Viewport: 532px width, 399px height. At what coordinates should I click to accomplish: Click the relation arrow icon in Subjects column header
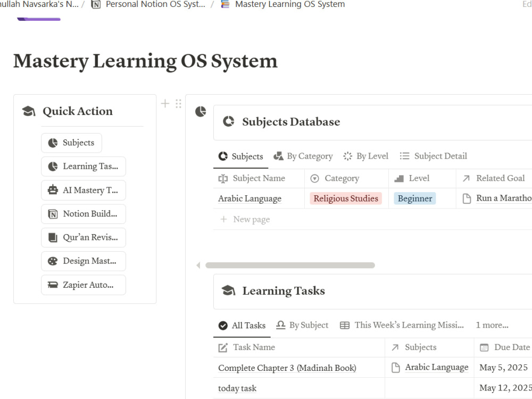(x=395, y=347)
